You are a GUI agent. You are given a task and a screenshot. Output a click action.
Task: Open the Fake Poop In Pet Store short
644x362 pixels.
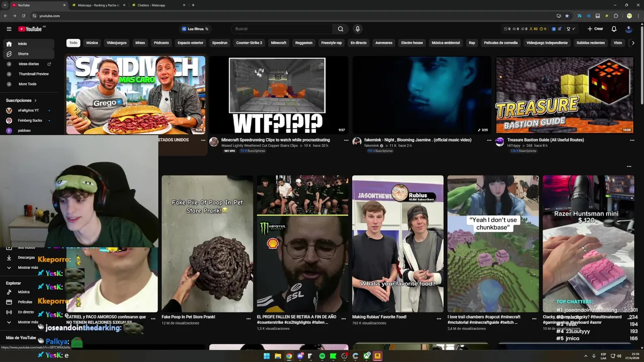point(207,244)
